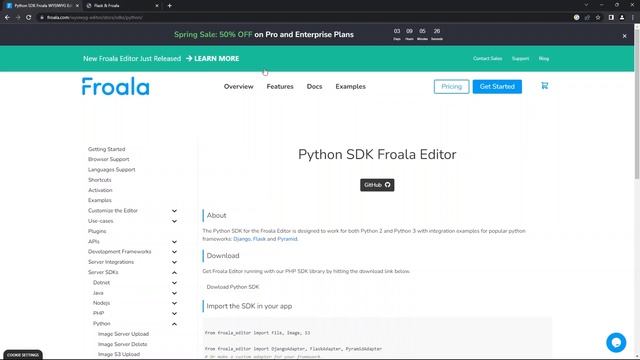Open Browser Support in sidebar

pos(109,160)
